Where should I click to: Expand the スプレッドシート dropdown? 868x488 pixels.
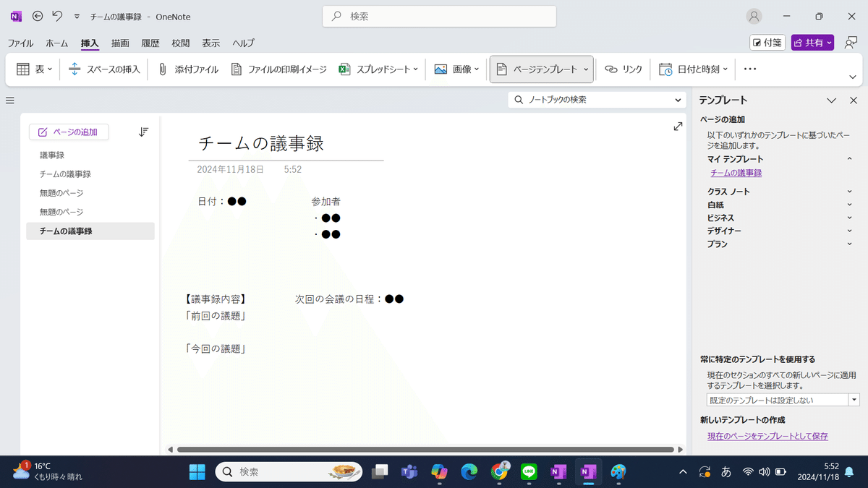tap(414, 69)
